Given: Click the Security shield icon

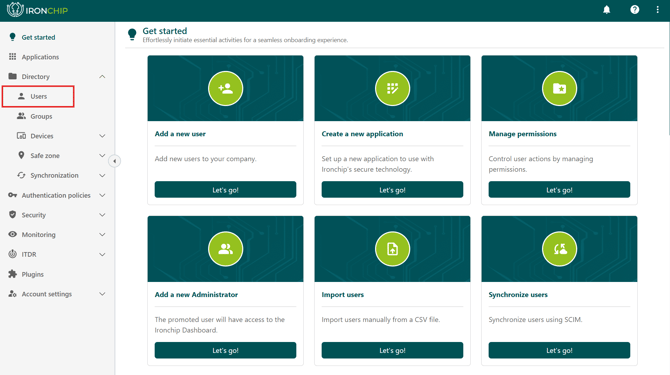Looking at the screenshot, I should pyautogui.click(x=12, y=214).
